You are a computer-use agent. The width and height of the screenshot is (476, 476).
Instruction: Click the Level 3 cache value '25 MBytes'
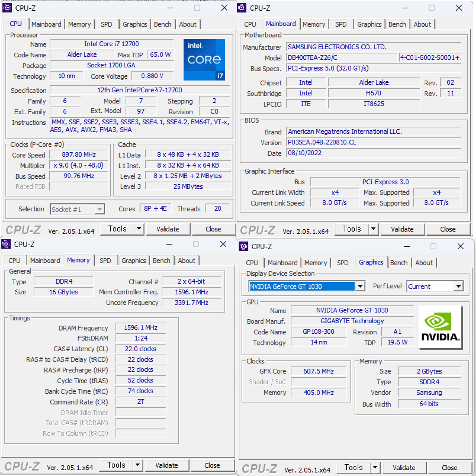point(188,186)
